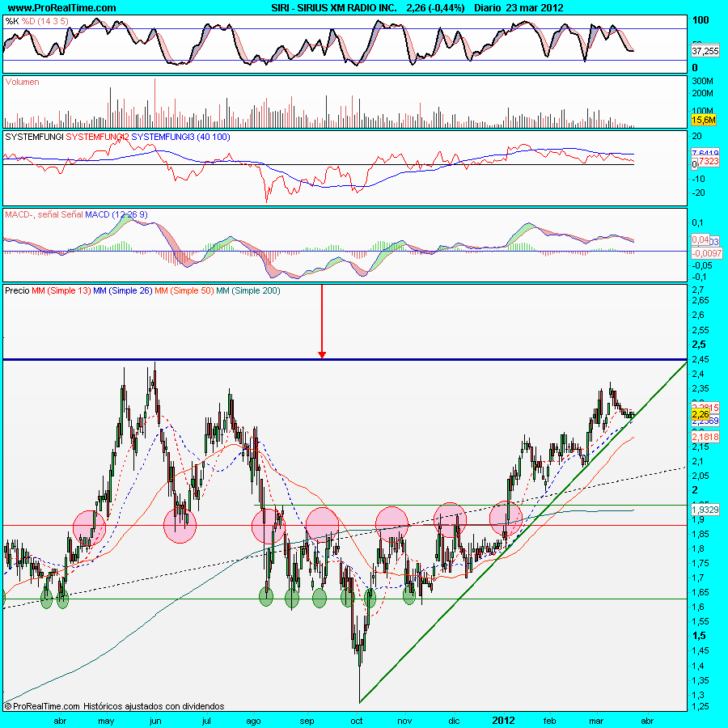Screen dimensions: 728x728
Task: Click the 1,9329 moving average value tag
Action: 705,510
